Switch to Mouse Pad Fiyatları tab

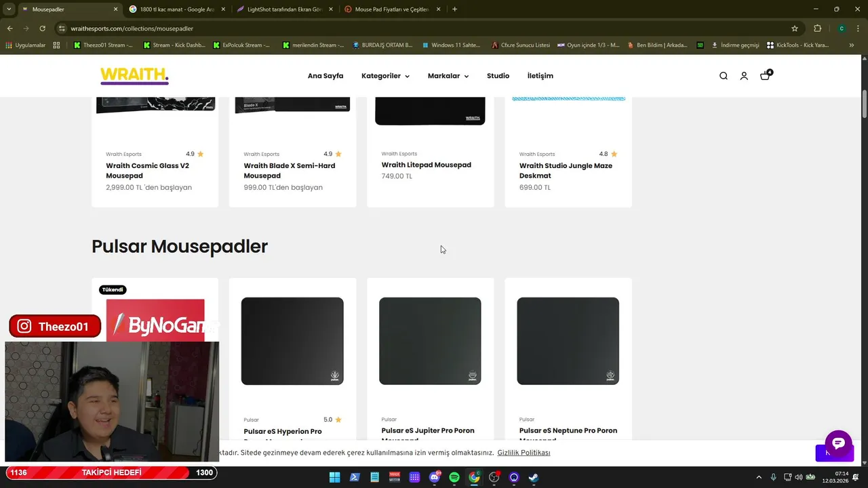pos(393,9)
